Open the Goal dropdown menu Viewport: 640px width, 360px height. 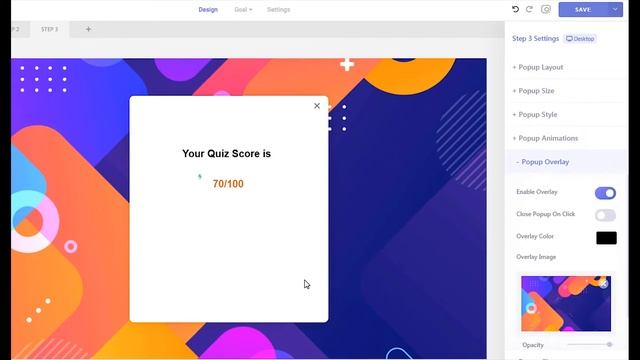click(243, 9)
